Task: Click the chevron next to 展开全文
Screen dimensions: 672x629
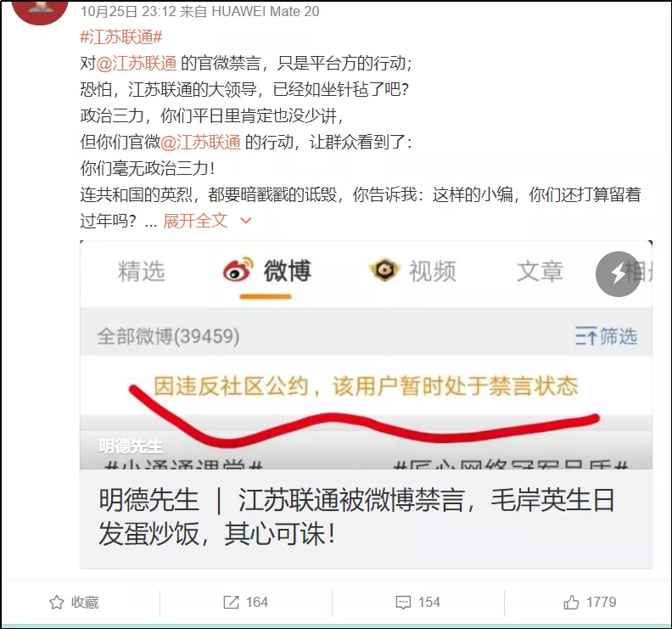Action: pos(245,221)
